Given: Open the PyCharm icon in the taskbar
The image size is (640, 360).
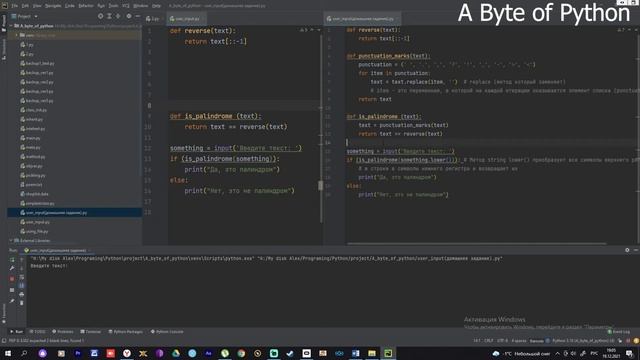Looking at the screenshot, I should pyautogui.click(x=388, y=353).
